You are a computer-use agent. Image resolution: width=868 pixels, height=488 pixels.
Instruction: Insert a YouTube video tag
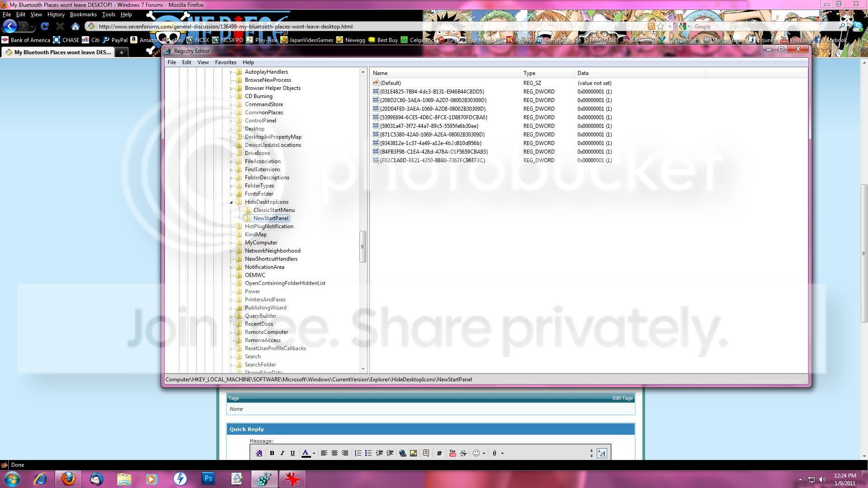[453, 453]
